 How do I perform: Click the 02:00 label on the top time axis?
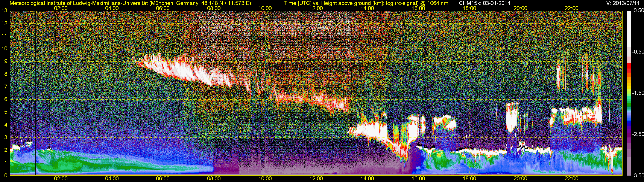(x=61, y=8)
